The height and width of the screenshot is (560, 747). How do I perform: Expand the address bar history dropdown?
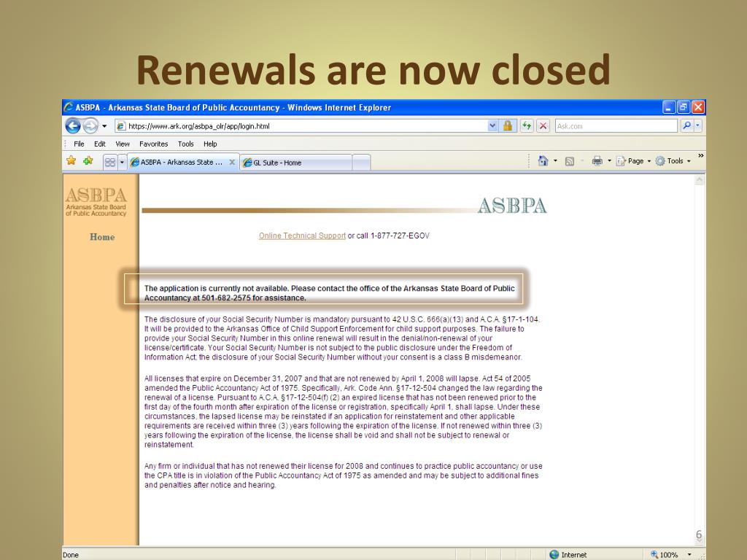click(492, 126)
